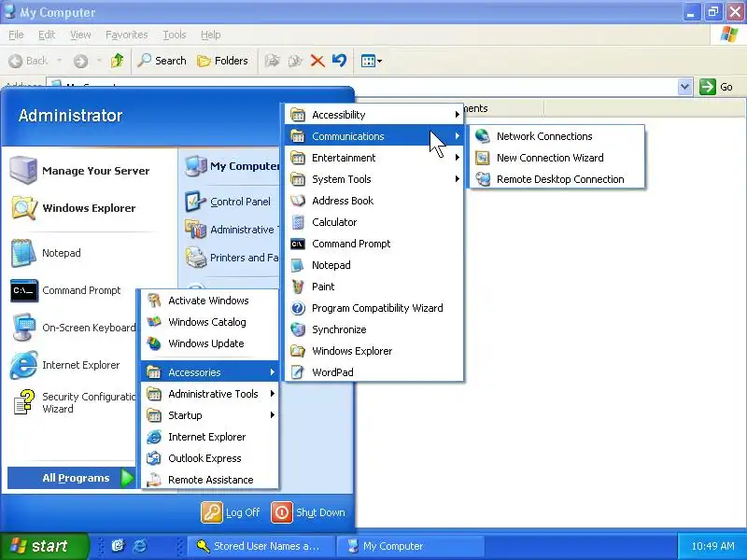The image size is (747, 560).
Task: Launch the New Connection Wizard
Action: coord(557,158)
